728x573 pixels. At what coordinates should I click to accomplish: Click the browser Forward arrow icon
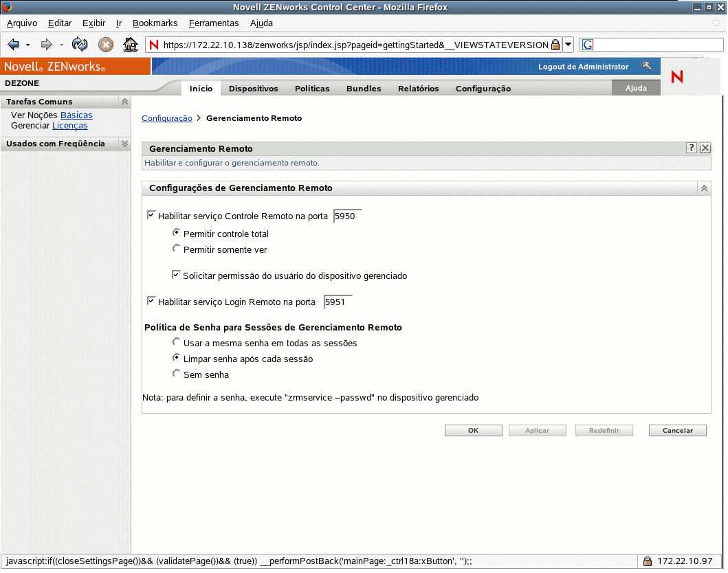47,45
